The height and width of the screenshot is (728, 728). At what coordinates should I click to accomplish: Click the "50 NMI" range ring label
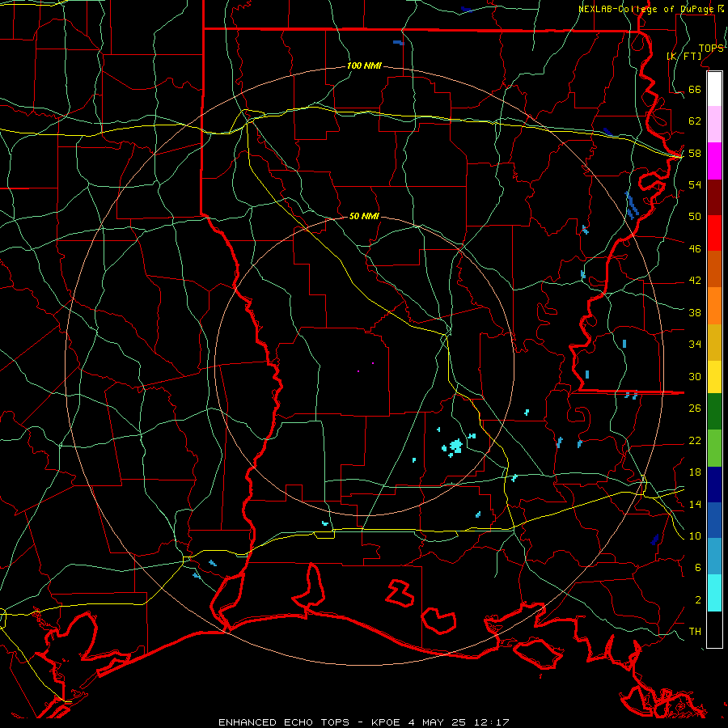click(x=364, y=216)
